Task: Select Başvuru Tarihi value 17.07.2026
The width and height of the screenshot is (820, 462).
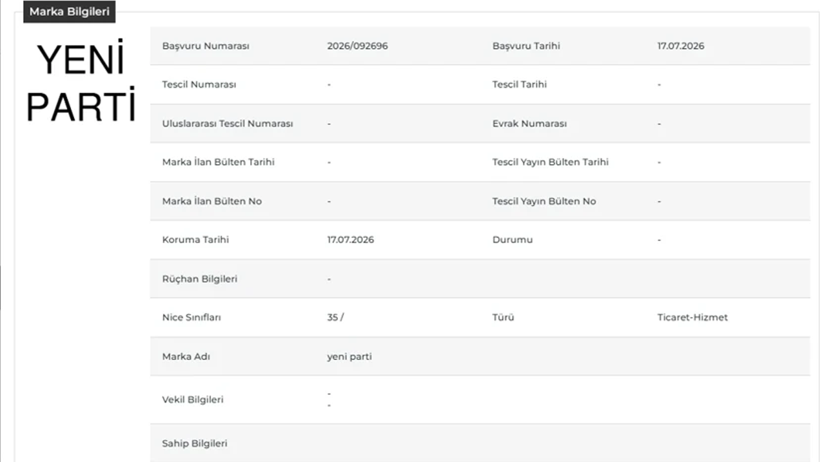Action: click(x=680, y=46)
